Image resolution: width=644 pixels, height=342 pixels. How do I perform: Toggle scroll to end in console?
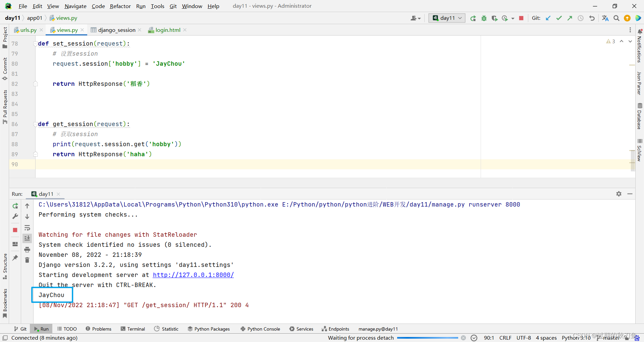pyautogui.click(x=27, y=238)
